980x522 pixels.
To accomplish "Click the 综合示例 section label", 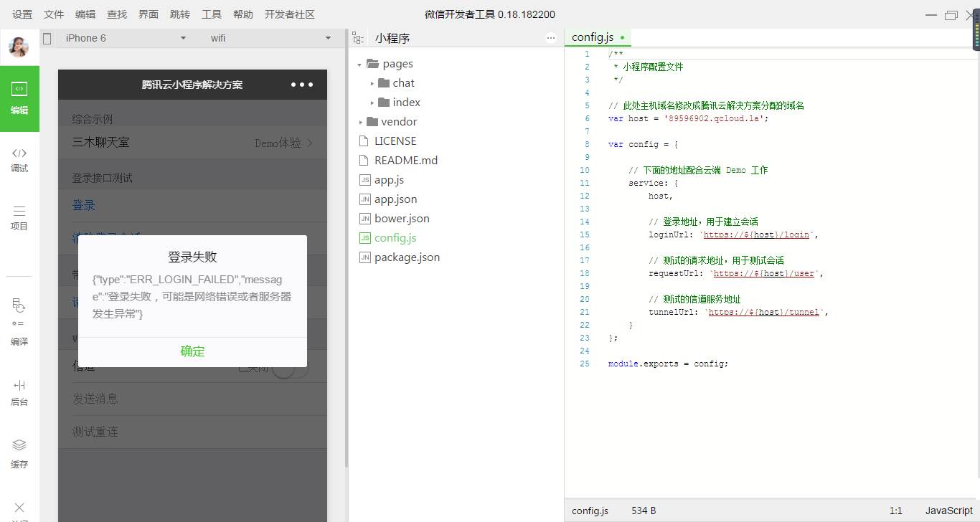I will 93,119.
